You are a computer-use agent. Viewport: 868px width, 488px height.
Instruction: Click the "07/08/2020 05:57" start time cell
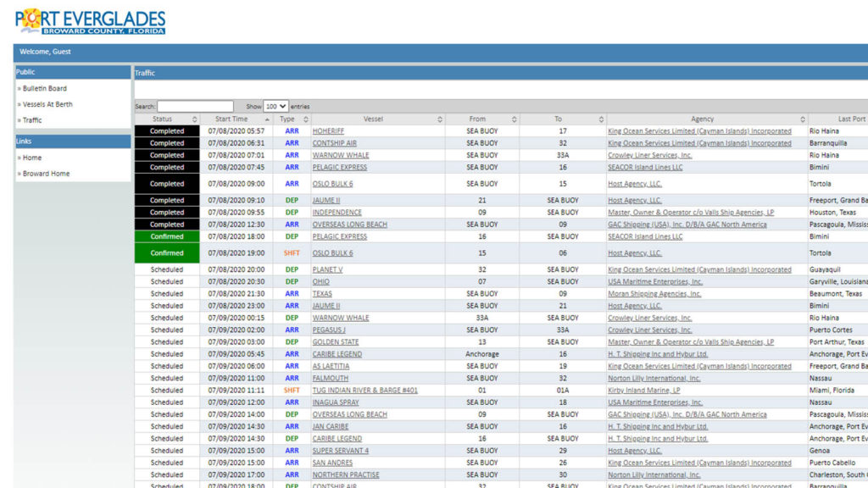point(236,131)
